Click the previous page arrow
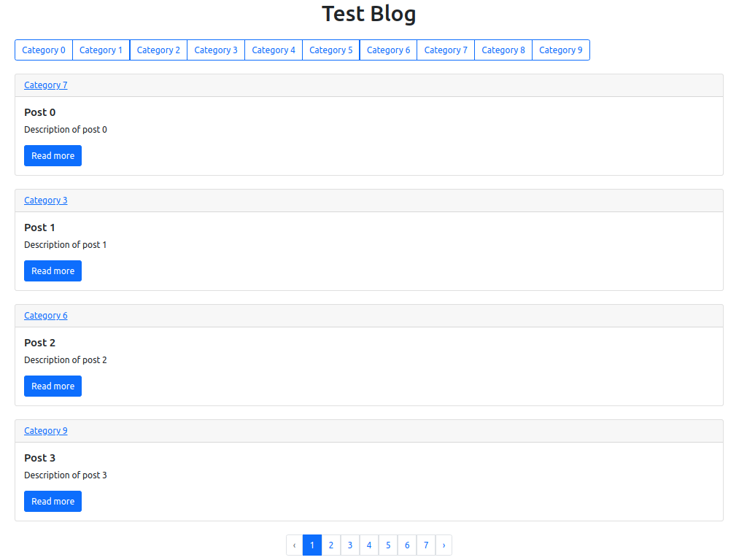This screenshot has height=560, width=747. pyautogui.click(x=294, y=545)
